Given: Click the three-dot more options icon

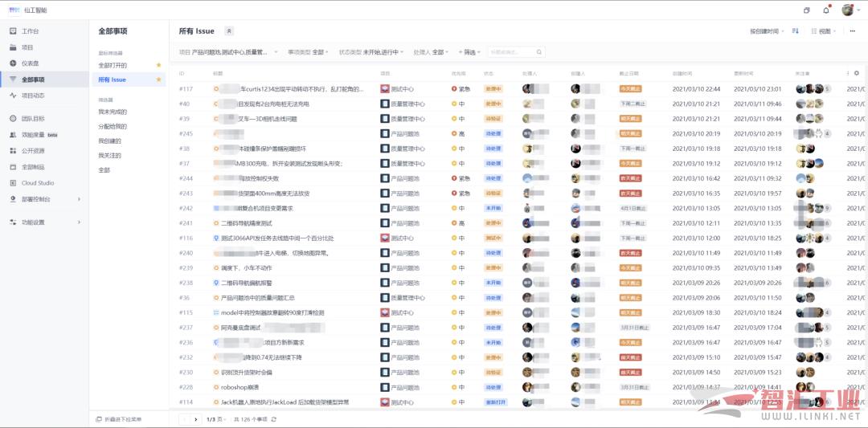Looking at the screenshot, I should (x=852, y=31).
